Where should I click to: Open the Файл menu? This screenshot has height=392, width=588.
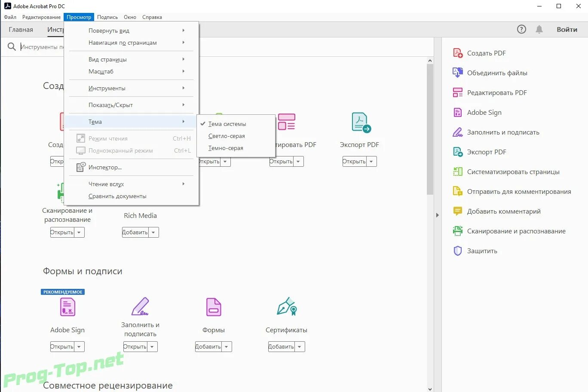(x=10, y=17)
